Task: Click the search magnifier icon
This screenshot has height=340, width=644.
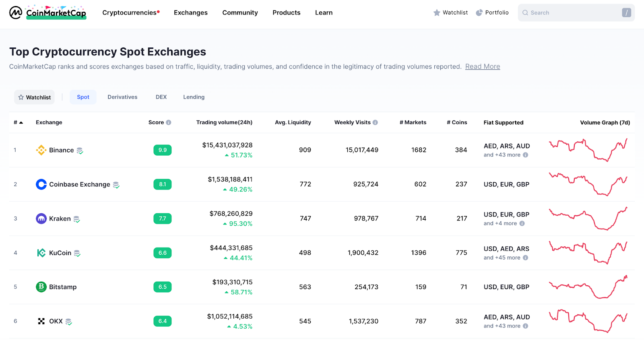Action: click(525, 13)
